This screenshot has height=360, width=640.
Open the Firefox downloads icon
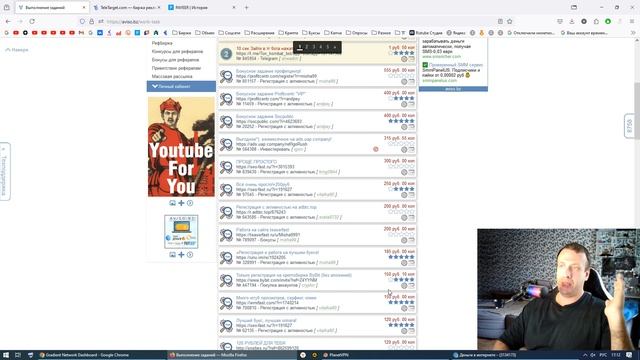click(572, 21)
